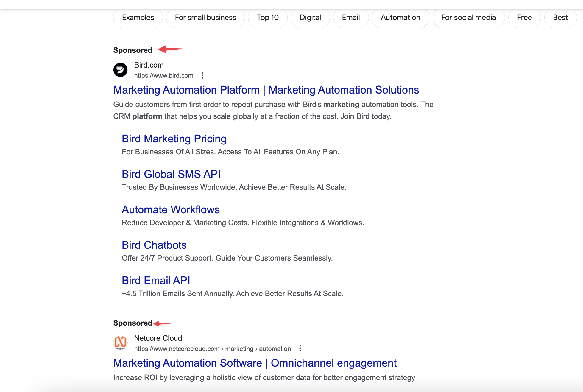Screen dimensions: 583x392
Task: Click the 'Reduce Developer & Marketing Costs' description
Action: 243,223
